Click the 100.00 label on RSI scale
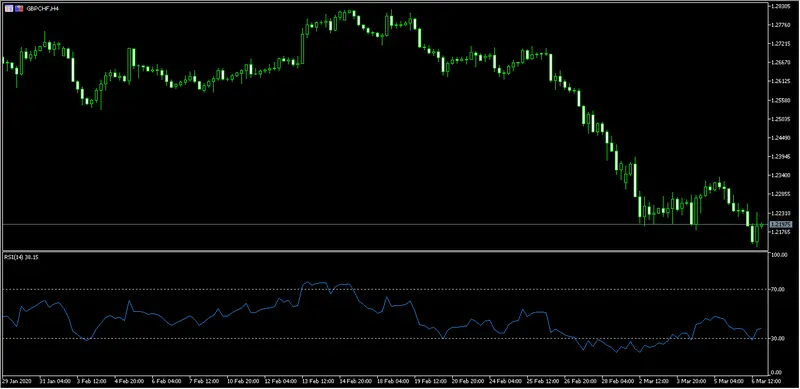 [x=779, y=254]
